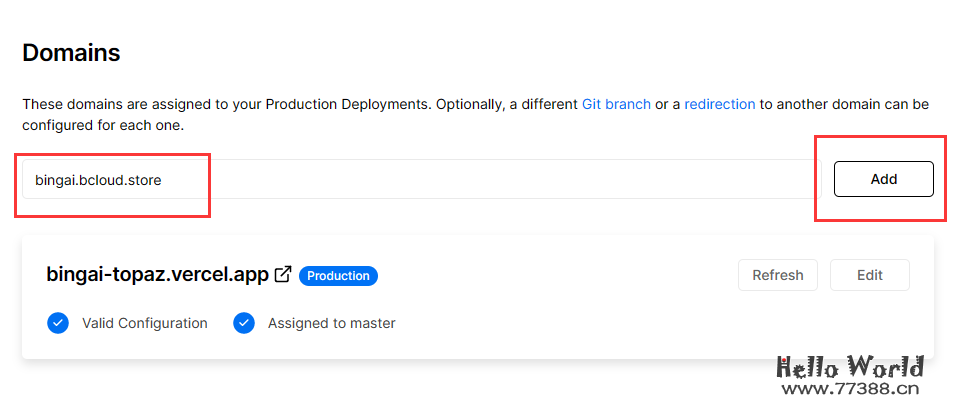Follow the redirection link

click(719, 104)
